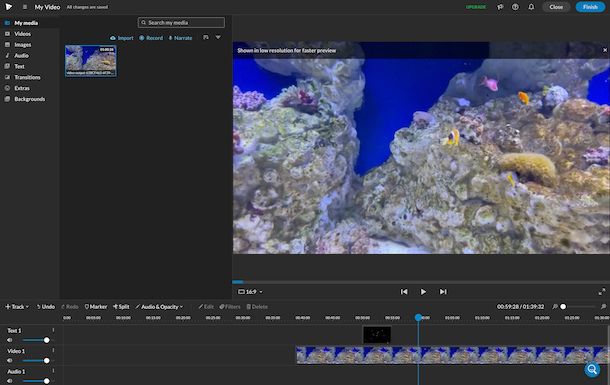Add a Marker on the timeline

tap(96, 307)
